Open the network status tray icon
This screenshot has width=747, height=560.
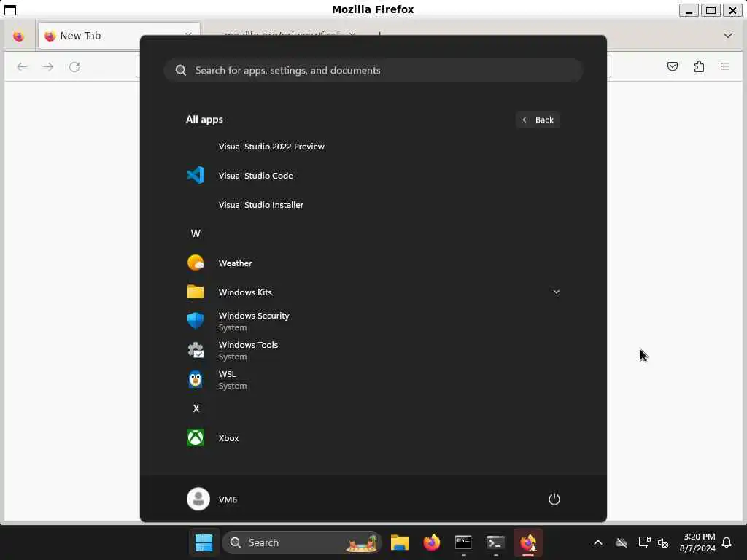[644, 542]
